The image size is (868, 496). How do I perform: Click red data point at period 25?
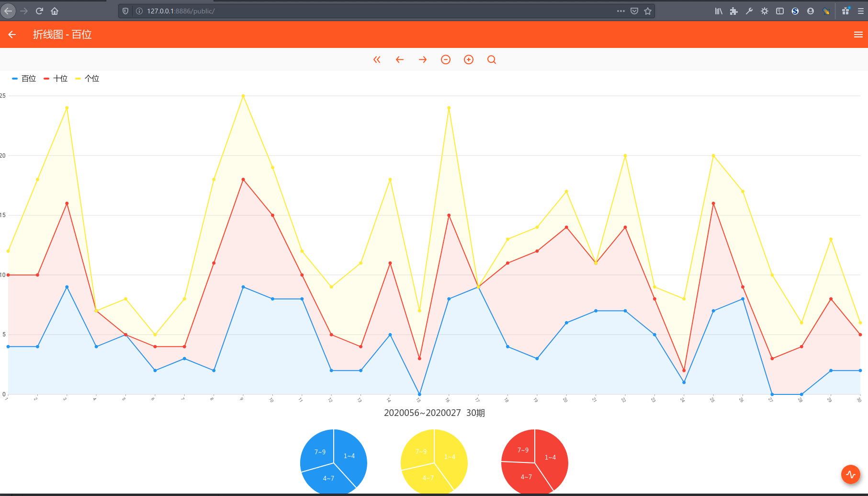713,203
